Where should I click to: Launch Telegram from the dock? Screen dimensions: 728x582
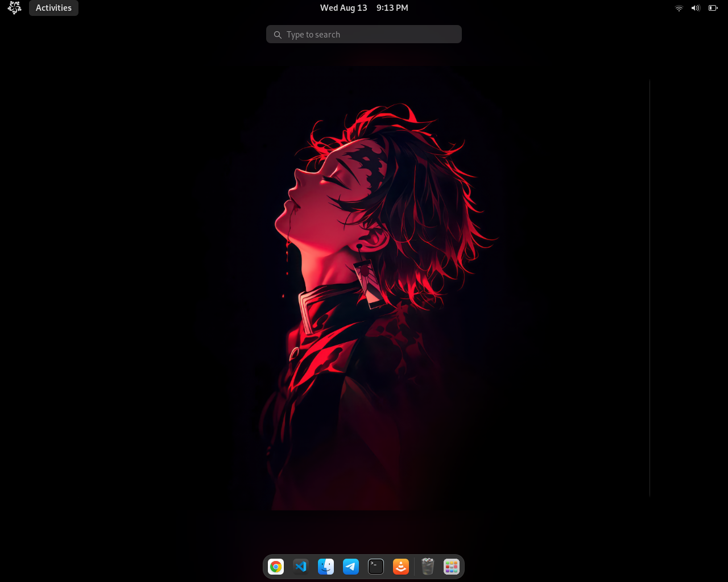click(x=351, y=566)
